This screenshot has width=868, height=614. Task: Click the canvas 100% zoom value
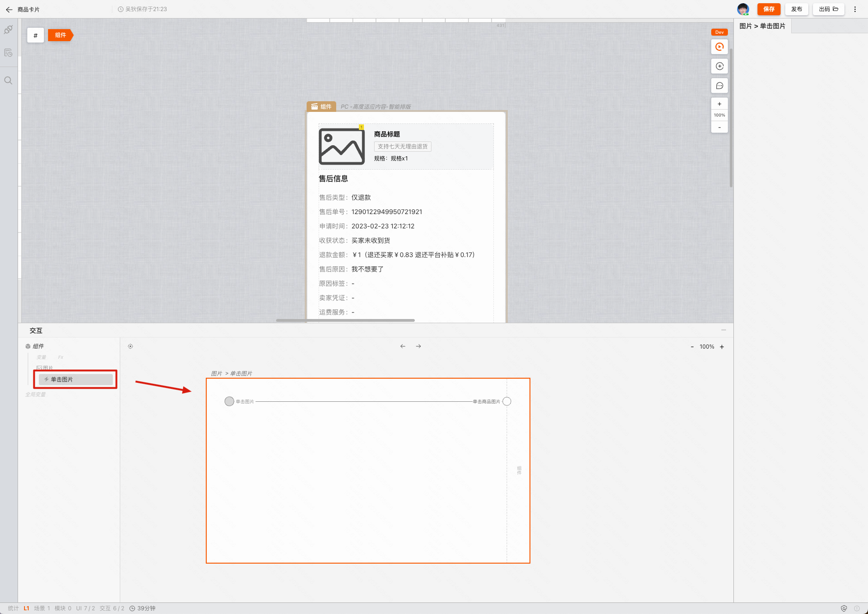pyautogui.click(x=720, y=115)
